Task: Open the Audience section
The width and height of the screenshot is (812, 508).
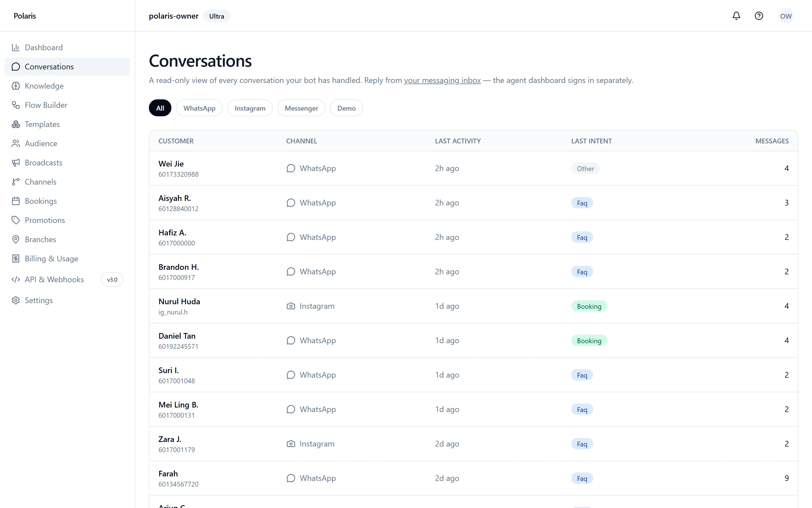Action: [67, 143]
